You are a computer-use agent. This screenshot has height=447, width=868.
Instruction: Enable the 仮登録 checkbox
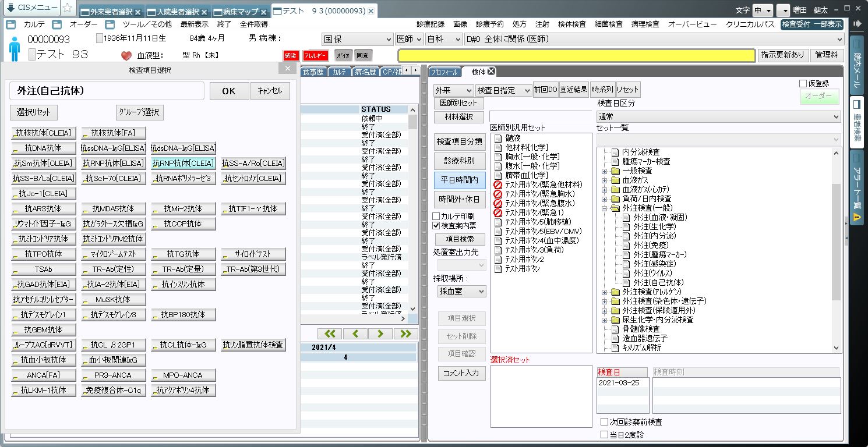803,84
